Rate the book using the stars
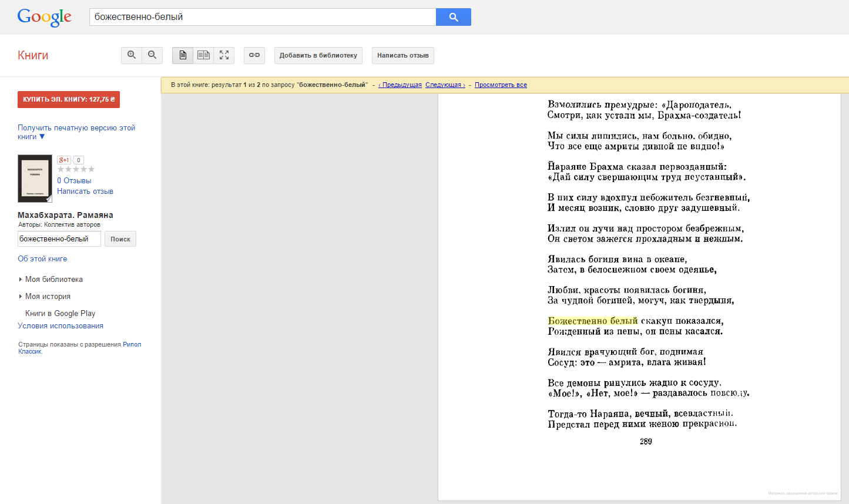 76,169
